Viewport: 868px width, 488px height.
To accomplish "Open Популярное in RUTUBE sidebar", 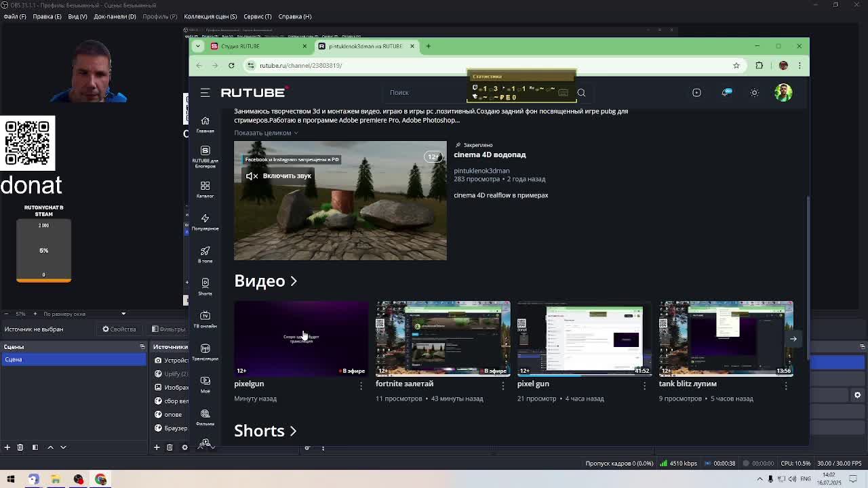I will pyautogui.click(x=205, y=222).
